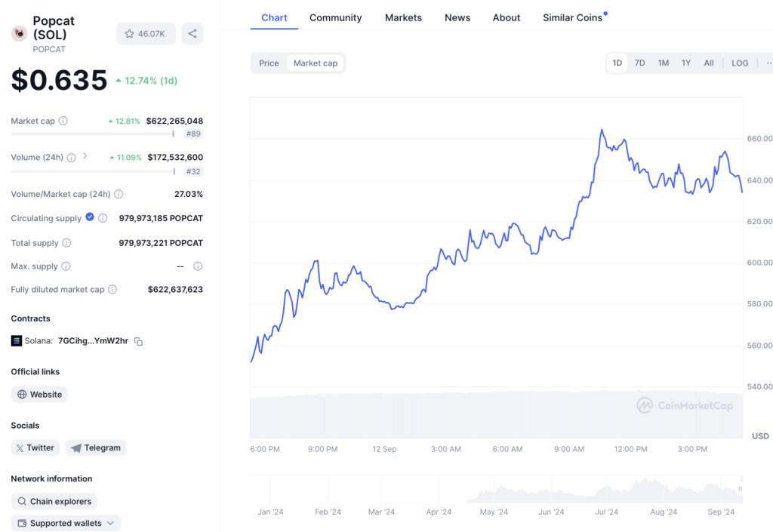Click the POPCAT ticker symbol under title

(x=49, y=49)
